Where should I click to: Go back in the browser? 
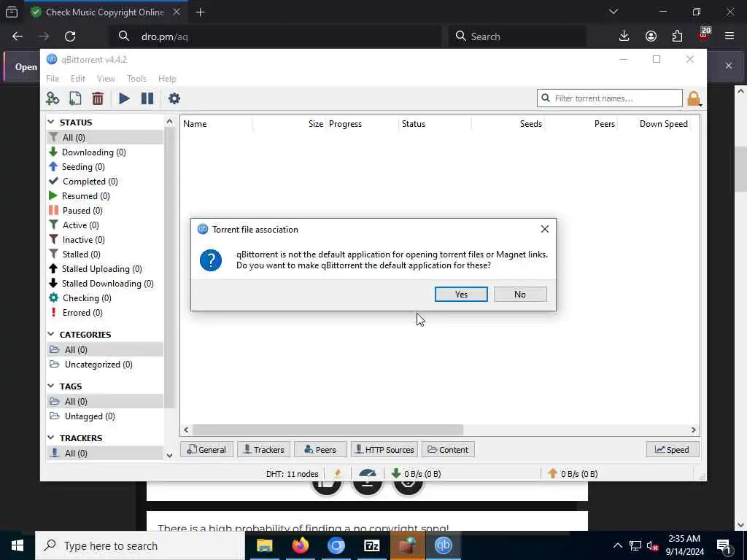(18, 36)
